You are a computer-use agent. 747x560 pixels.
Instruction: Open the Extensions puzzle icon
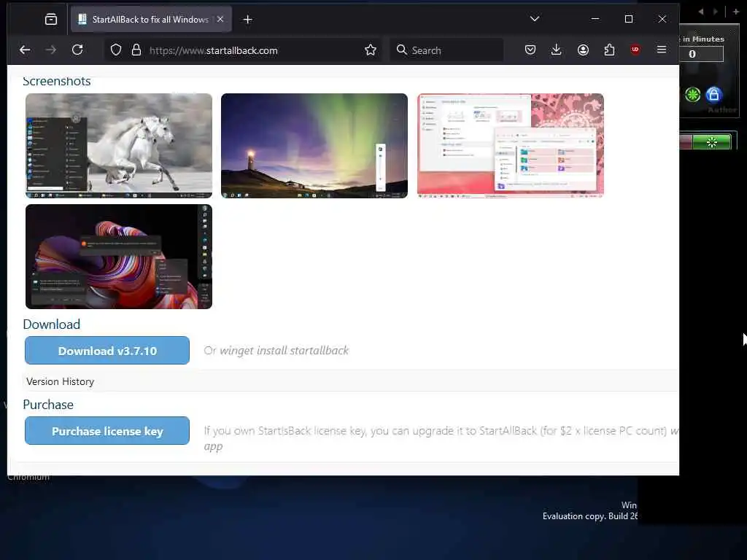click(x=609, y=50)
